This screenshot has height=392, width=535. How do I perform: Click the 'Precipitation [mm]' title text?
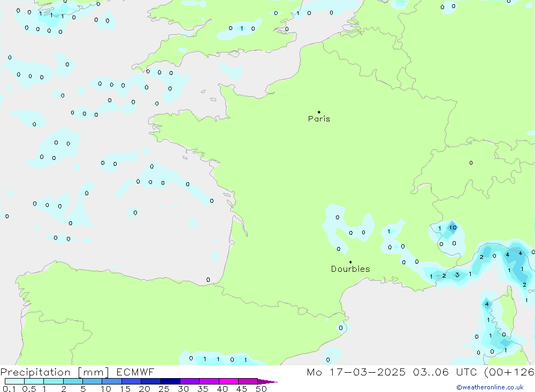[x=55, y=372]
